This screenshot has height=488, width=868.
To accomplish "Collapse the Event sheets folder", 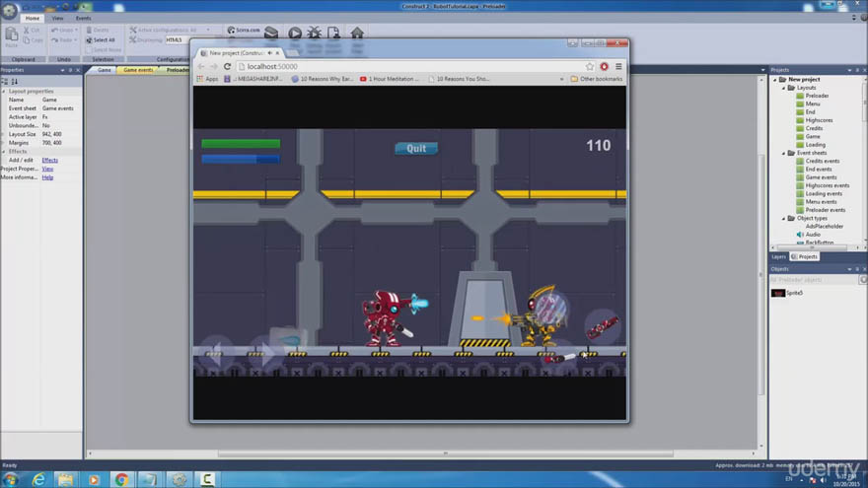I will [784, 153].
